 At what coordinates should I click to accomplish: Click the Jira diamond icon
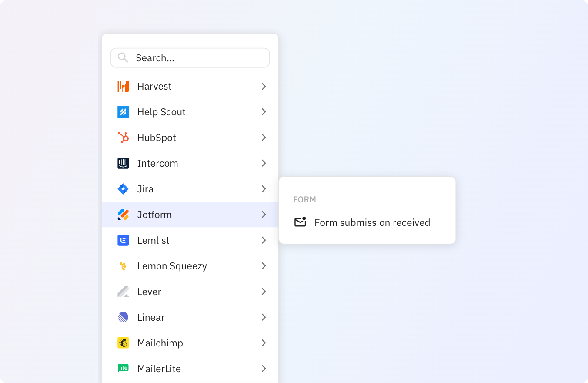point(123,189)
